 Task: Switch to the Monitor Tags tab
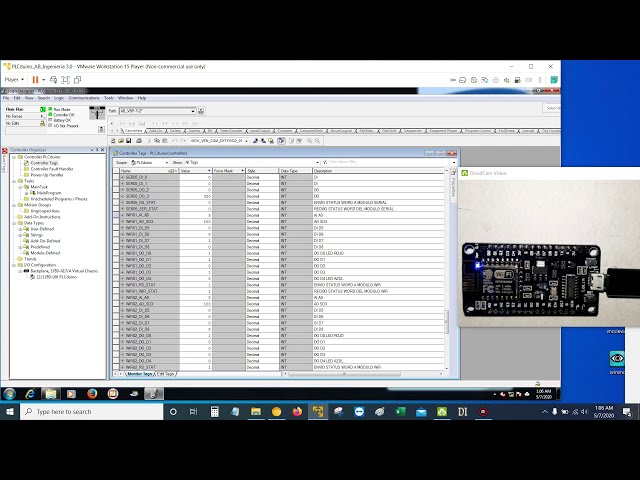pyautogui.click(x=139, y=374)
